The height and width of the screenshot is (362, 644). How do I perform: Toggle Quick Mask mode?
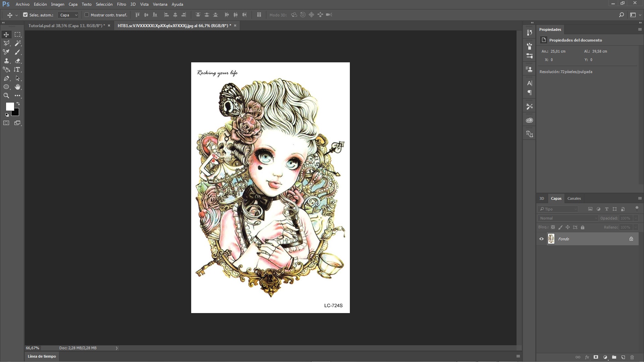(x=6, y=123)
